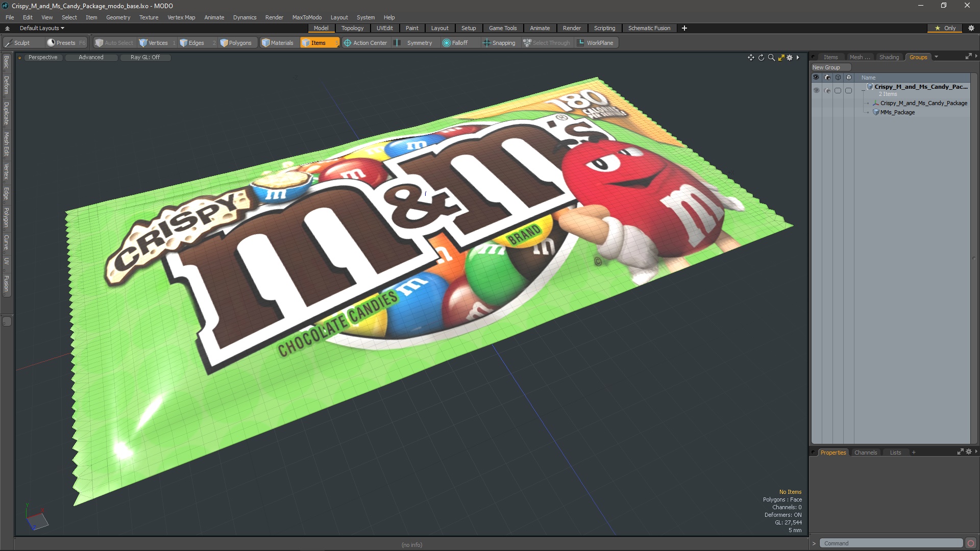Image resolution: width=980 pixels, height=551 pixels.
Task: Open Deform tools sidebar tab
Action: [x=6, y=86]
